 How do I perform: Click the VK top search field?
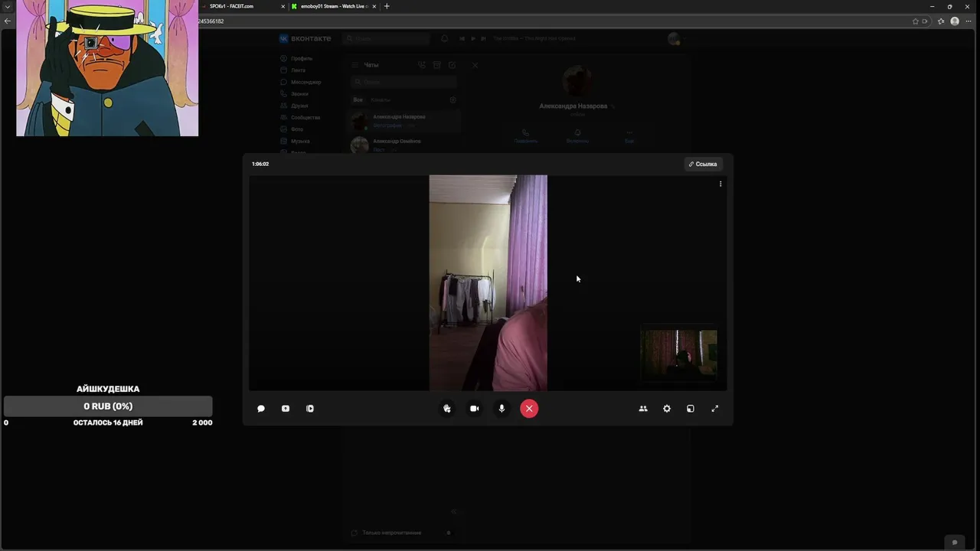(387, 38)
